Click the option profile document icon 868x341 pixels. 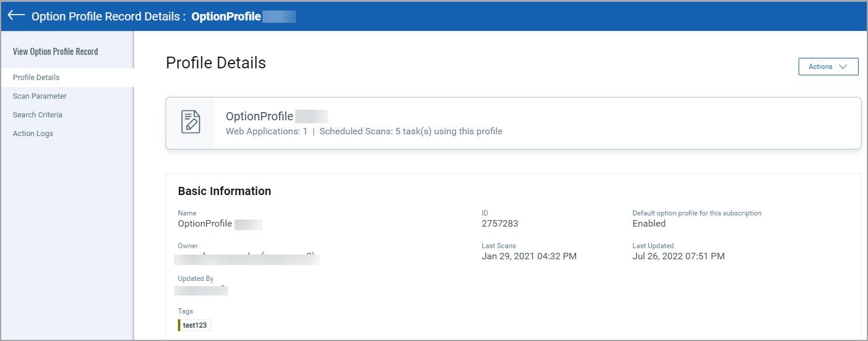click(x=191, y=121)
